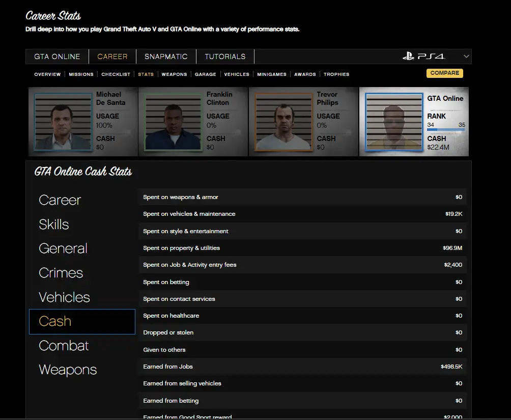View the TROPHIES submenu page
This screenshot has height=420, width=511.
coord(336,74)
